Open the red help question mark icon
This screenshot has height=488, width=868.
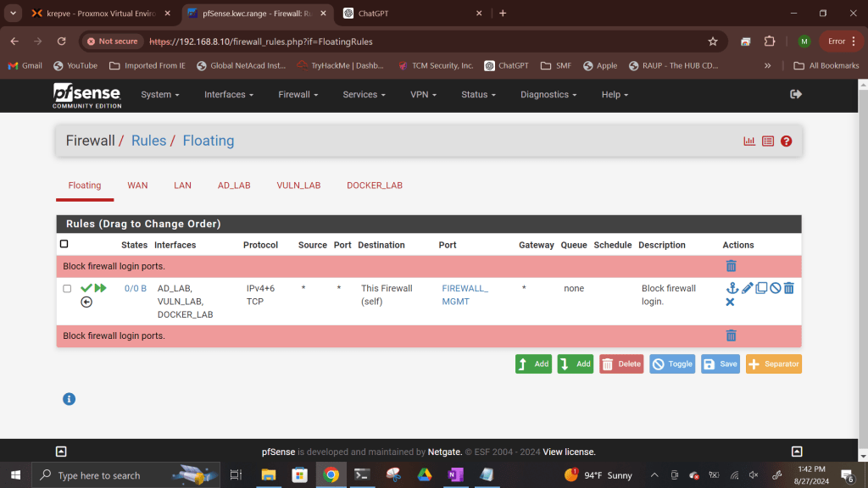pos(786,141)
